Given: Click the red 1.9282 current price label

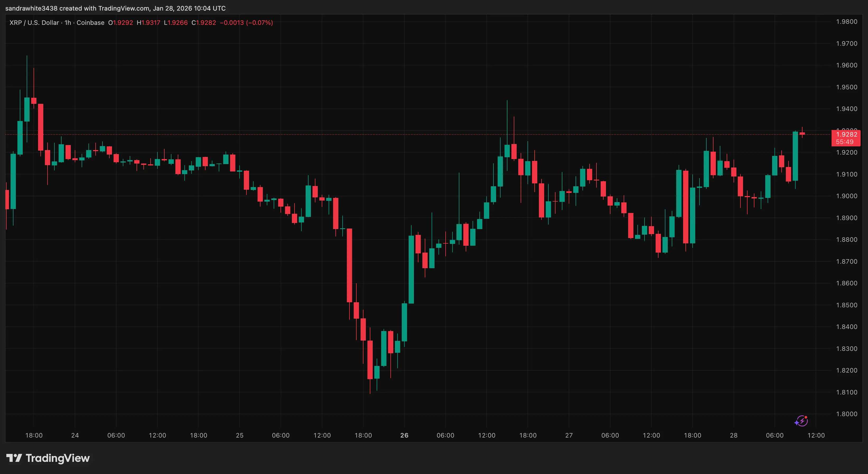Looking at the screenshot, I should tap(846, 134).
